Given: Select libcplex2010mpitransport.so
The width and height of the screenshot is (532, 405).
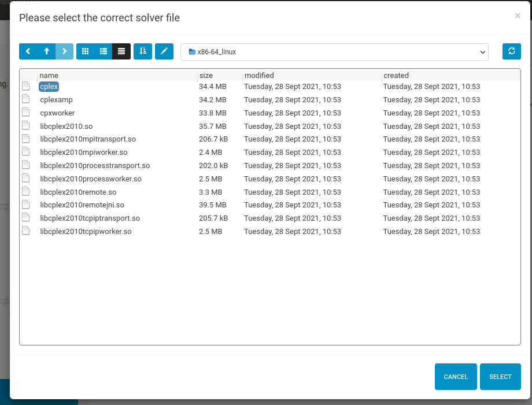Looking at the screenshot, I should pos(88,139).
